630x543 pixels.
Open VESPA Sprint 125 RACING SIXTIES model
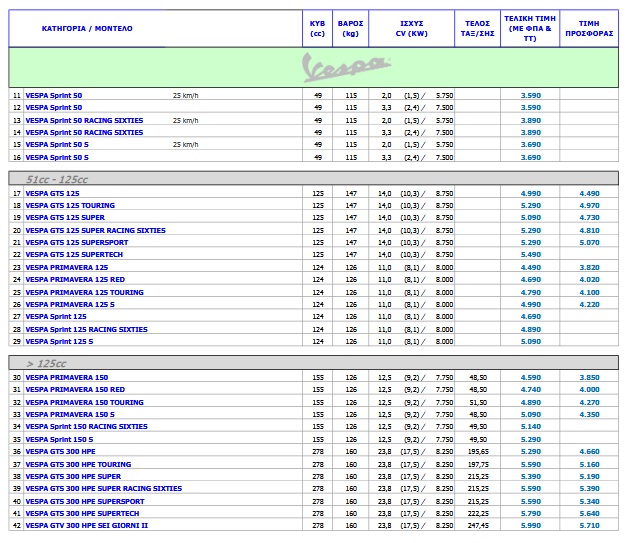(x=86, y=330)
